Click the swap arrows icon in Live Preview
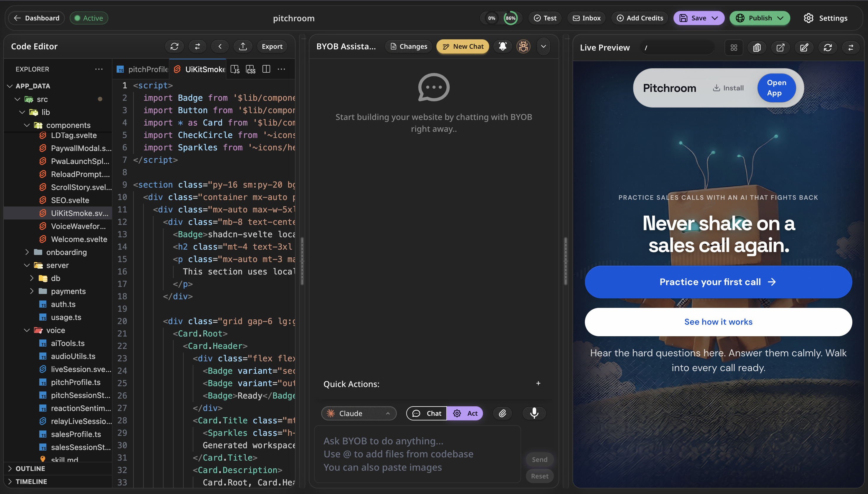The width and height of the screenshot is (868, 494). 851,48
